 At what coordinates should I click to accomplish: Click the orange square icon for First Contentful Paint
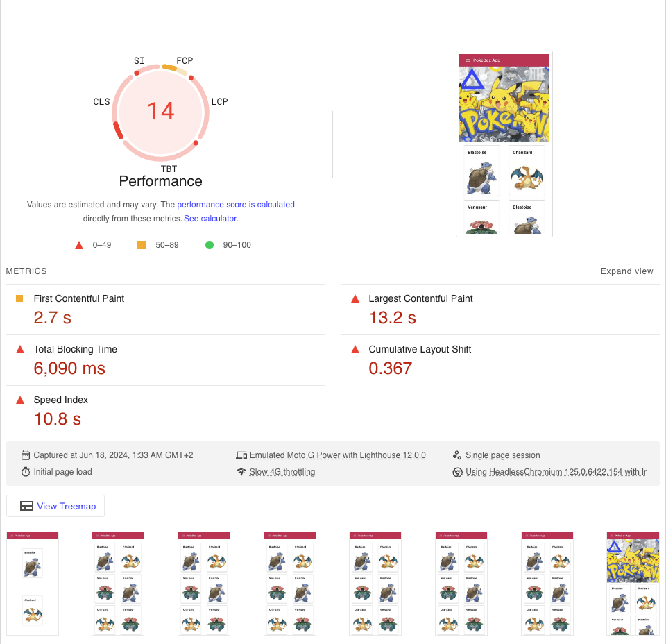(x=19, y=298)
